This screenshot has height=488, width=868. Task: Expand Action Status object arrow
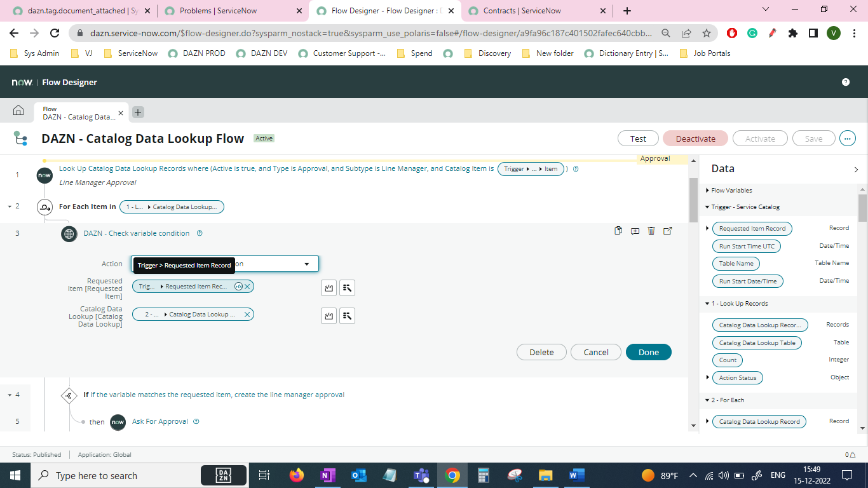tap(707, 377)
